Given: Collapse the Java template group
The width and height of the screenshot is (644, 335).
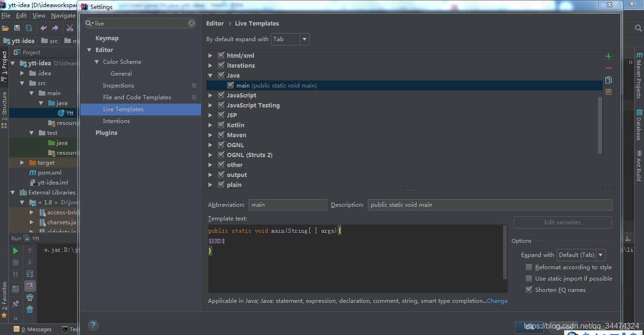Looking at the screenshot, I should pyautogui.click(x=210, y=75).
